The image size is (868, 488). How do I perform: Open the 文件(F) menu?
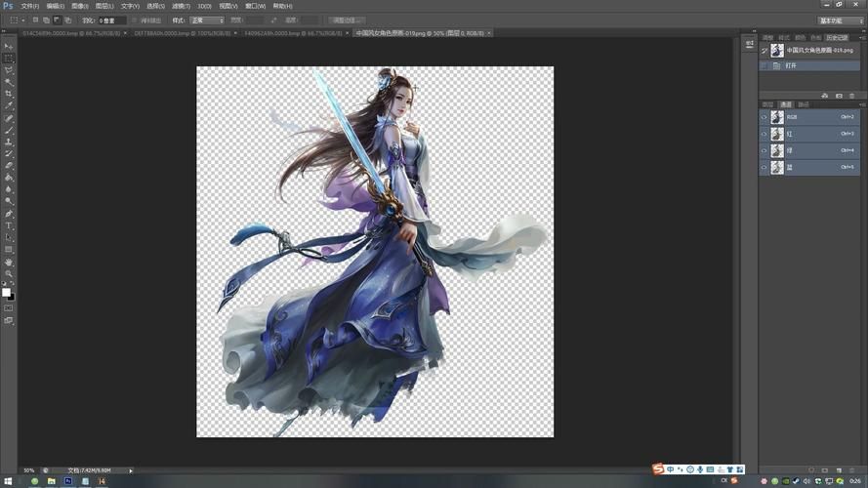pyautogui.click(x=30, y=6)
